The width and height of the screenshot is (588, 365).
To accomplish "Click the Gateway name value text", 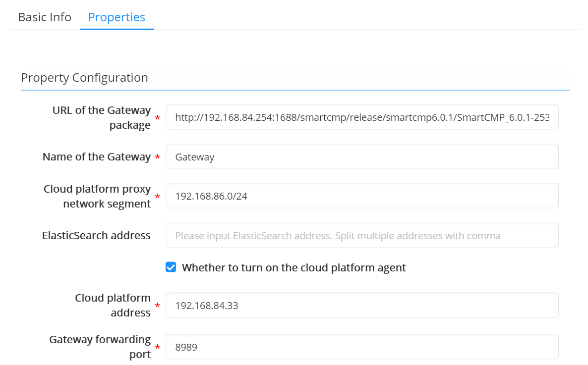I will (194, 156).
